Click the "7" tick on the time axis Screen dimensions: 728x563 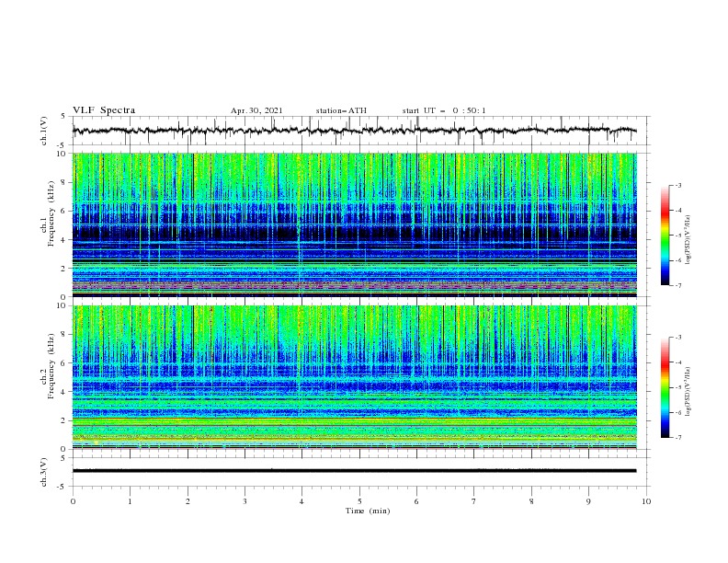click(474, 501)
